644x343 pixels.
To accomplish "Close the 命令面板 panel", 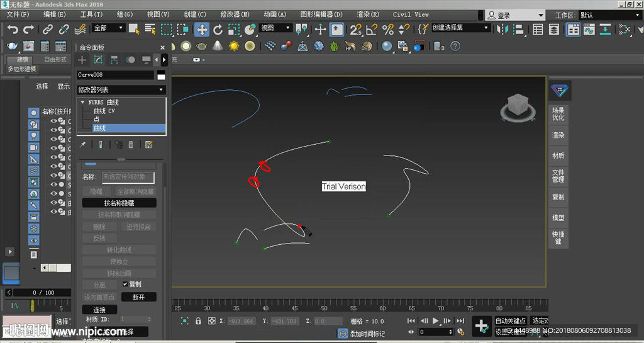I will point(163,47).
